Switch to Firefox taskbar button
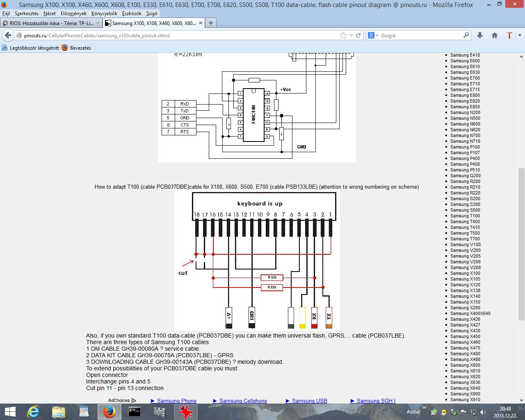The width and height of the screenshot is (525, 420). click(x=109, y=411)
